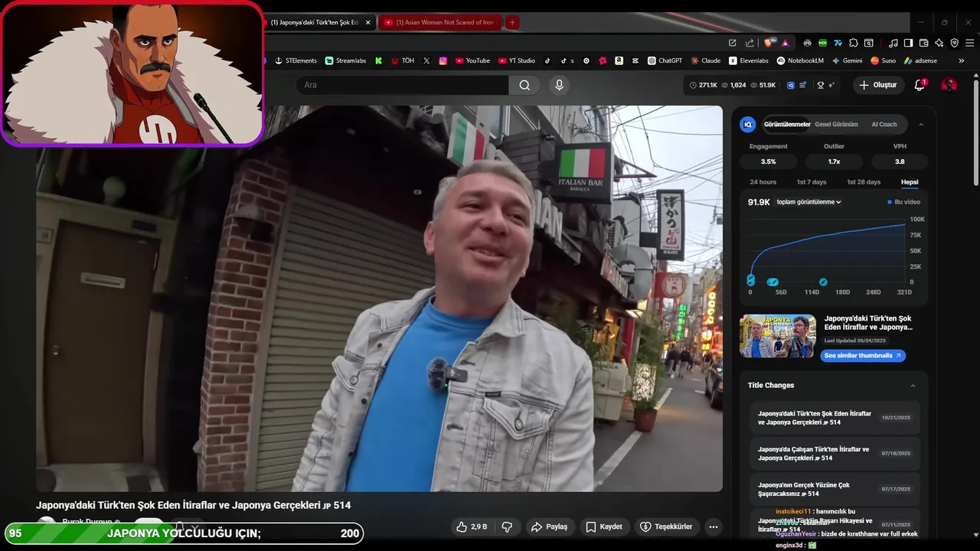Click the vidIQ video thumbnail preview
The image size is (980, 551).
(777, 336)
